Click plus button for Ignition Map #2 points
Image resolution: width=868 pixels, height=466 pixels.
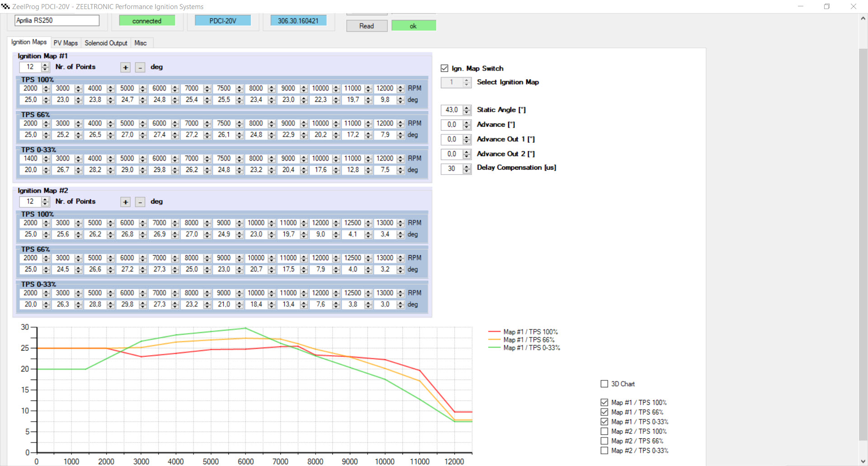(125, 202)
